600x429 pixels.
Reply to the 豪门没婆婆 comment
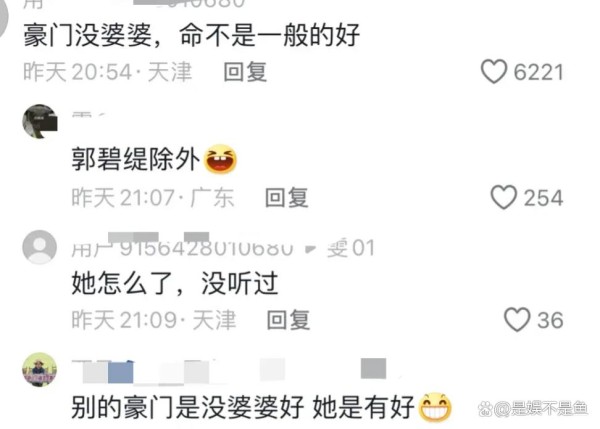tap(245, 72)
